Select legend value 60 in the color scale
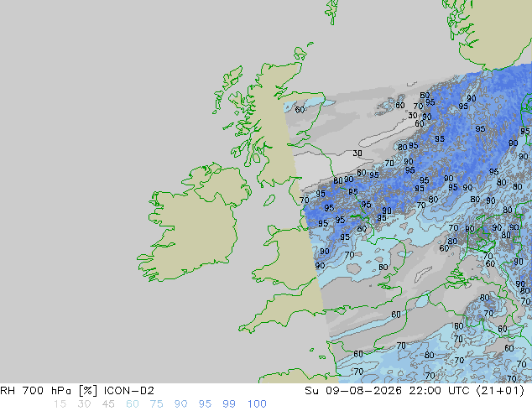The height and width of the screenshot is (411, 532). [133, 404]
